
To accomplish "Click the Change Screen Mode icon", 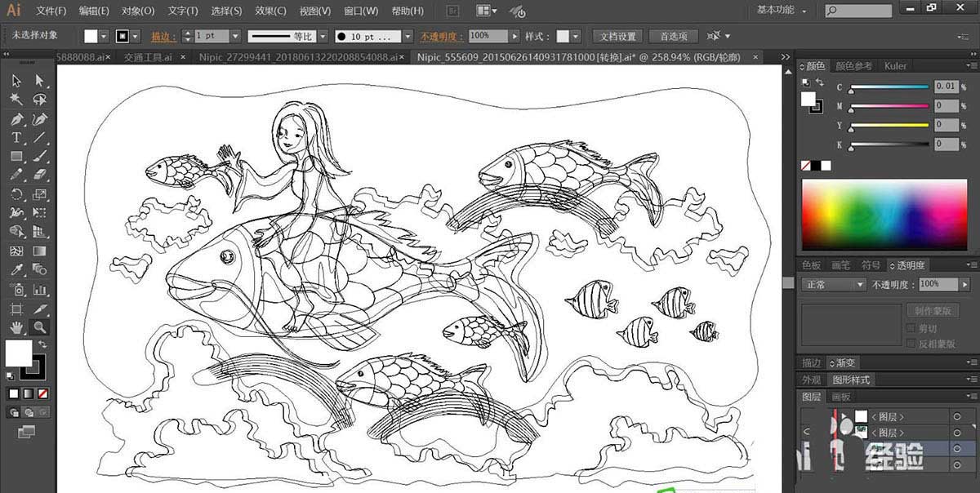I will (x=27, y=431).
